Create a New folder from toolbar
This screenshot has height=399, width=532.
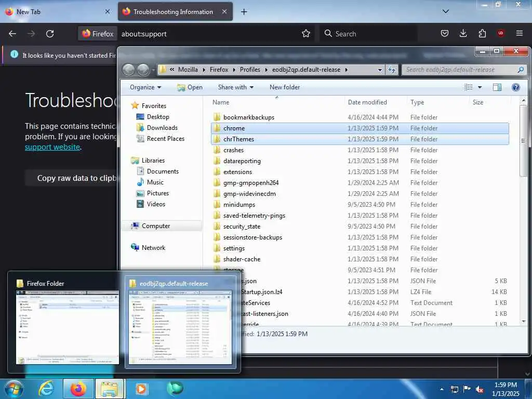pyautogui.click(x=285, y=87)
